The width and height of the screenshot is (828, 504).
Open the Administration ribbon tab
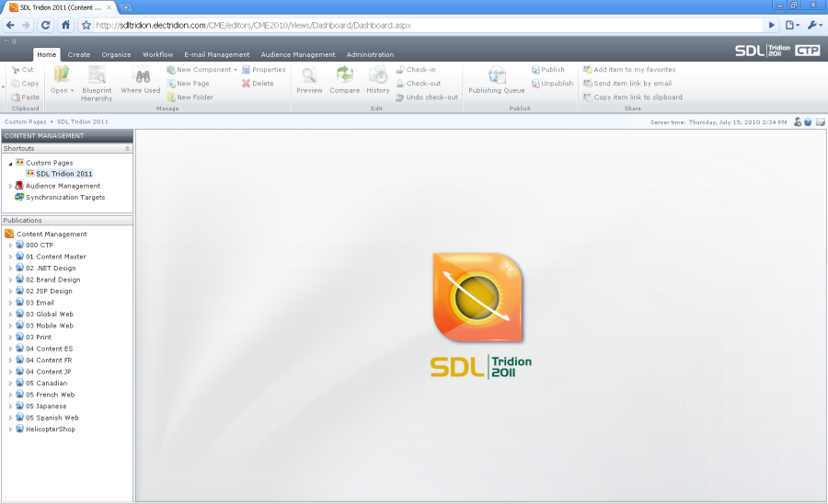pyautogui.click(x=370, y=54)
